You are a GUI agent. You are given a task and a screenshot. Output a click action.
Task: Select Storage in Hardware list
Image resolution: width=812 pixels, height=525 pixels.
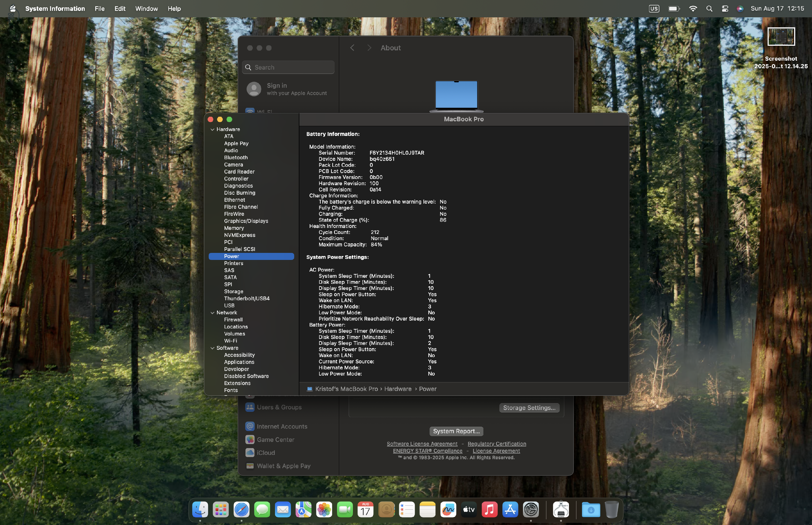coord(233,292)
